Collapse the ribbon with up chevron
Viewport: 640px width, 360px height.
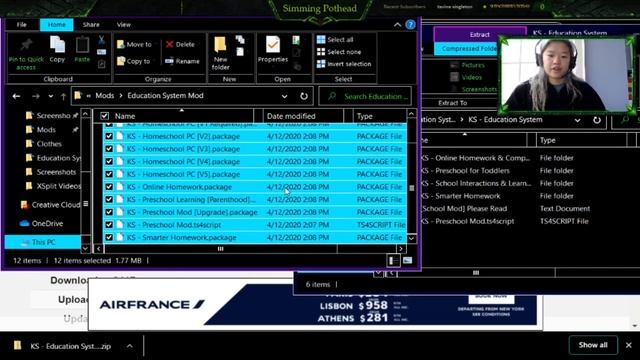coord(397,24)
